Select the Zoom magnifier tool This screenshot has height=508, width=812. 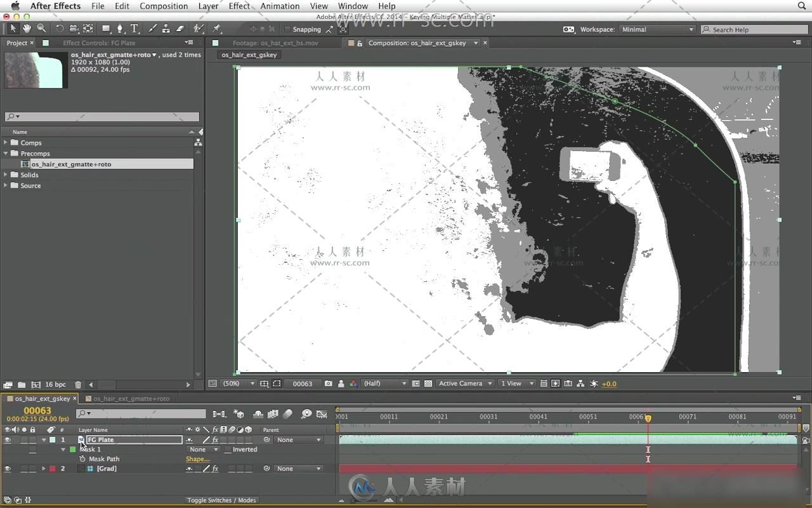41,29
